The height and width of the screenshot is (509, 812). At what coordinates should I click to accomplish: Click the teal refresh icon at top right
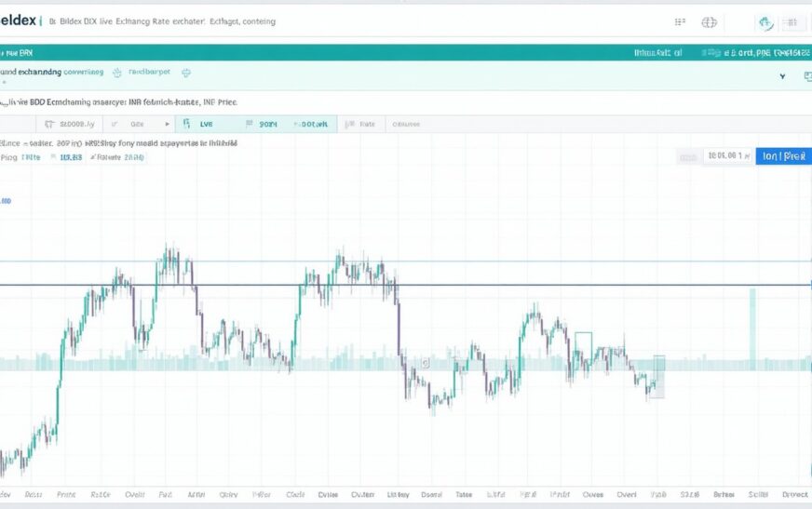click(x=765, y=23)
